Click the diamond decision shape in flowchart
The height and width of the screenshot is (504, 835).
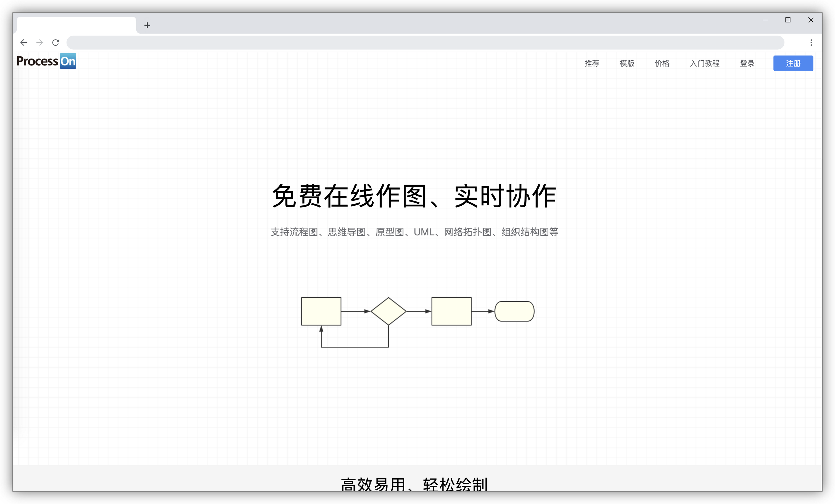[x=388, y=311]
